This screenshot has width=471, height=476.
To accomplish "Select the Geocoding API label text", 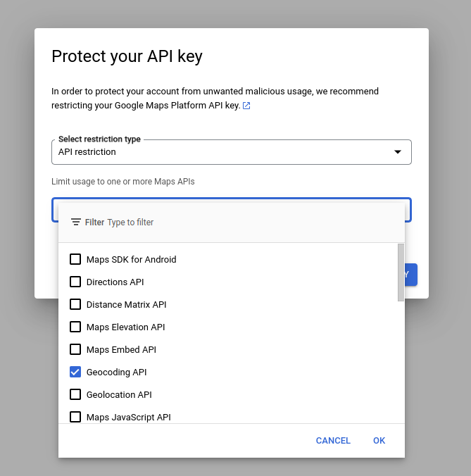I will pos(116,372).
